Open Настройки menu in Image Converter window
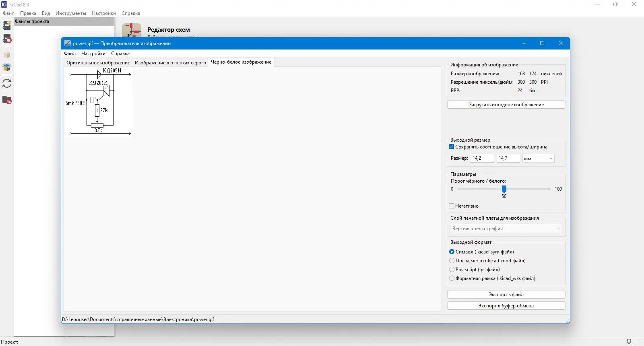Viewport: 644px width, 346px height. point(93,54)
